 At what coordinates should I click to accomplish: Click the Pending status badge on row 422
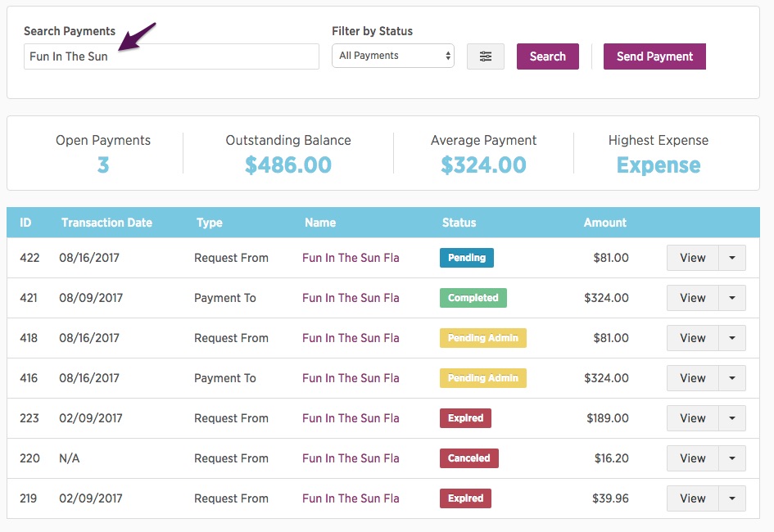click(467, 258)
